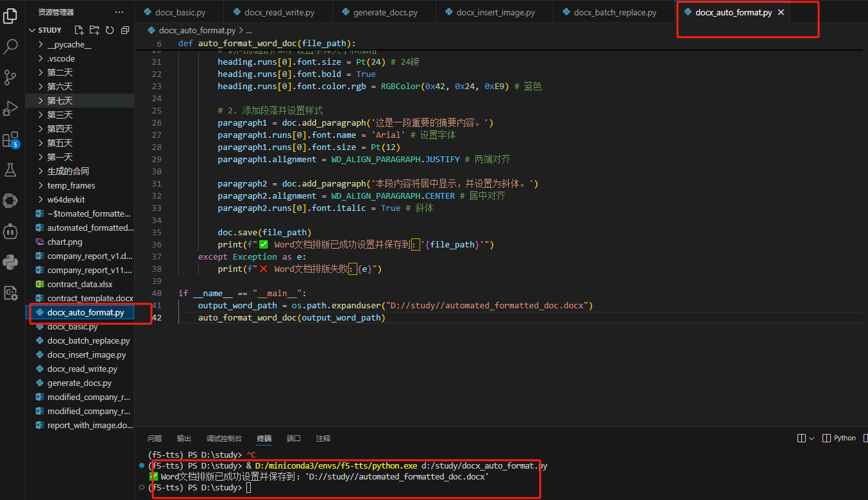Open the Run and Debug view
The height and width of the screenshot is (500, 868).
10,108
